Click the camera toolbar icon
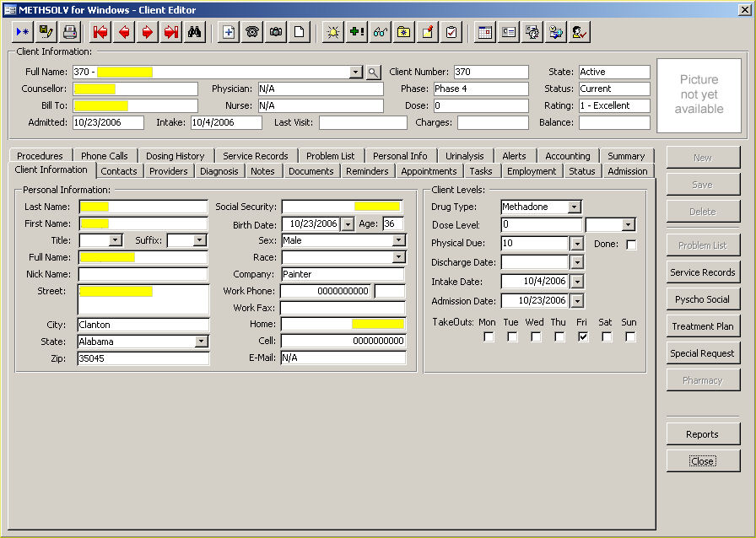Image resolution: width=756 pixels, height=538 pixels. (276, 32)
